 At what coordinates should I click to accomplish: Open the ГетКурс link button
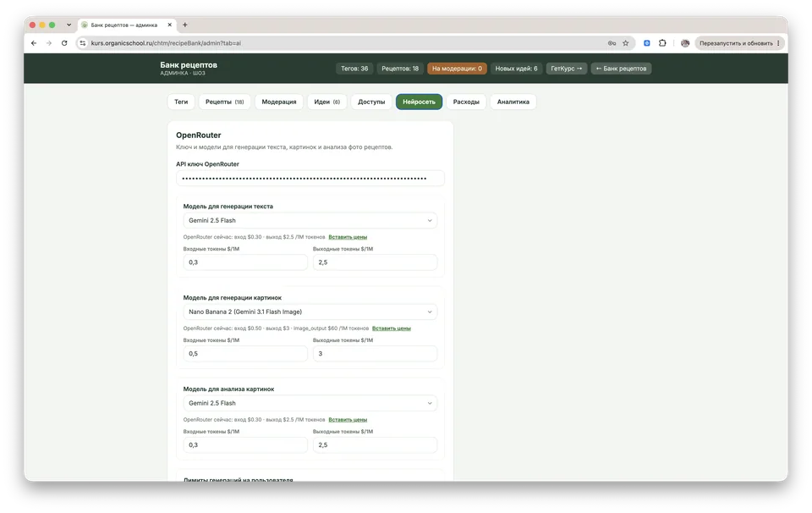[x=567, y=69]
